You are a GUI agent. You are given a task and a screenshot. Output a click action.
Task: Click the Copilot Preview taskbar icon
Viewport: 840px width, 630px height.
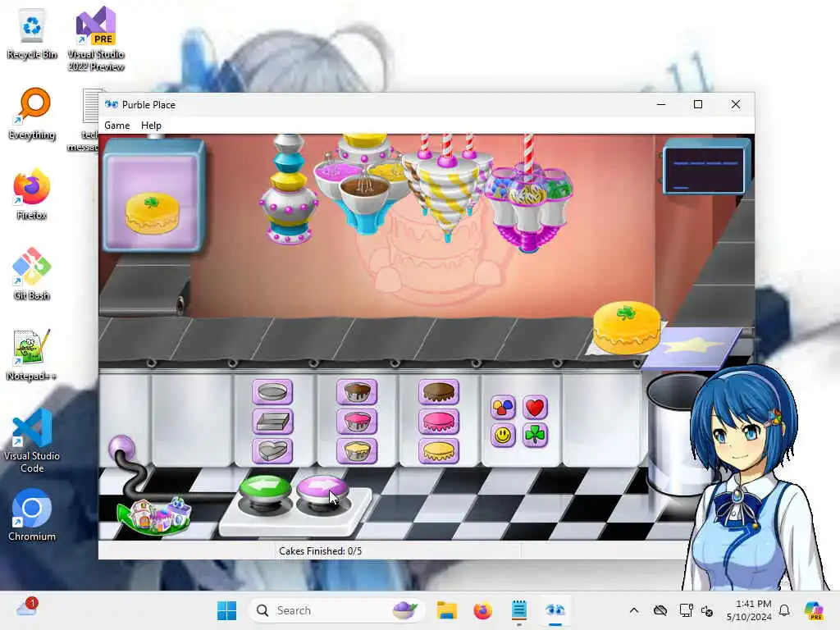point(814,610)
